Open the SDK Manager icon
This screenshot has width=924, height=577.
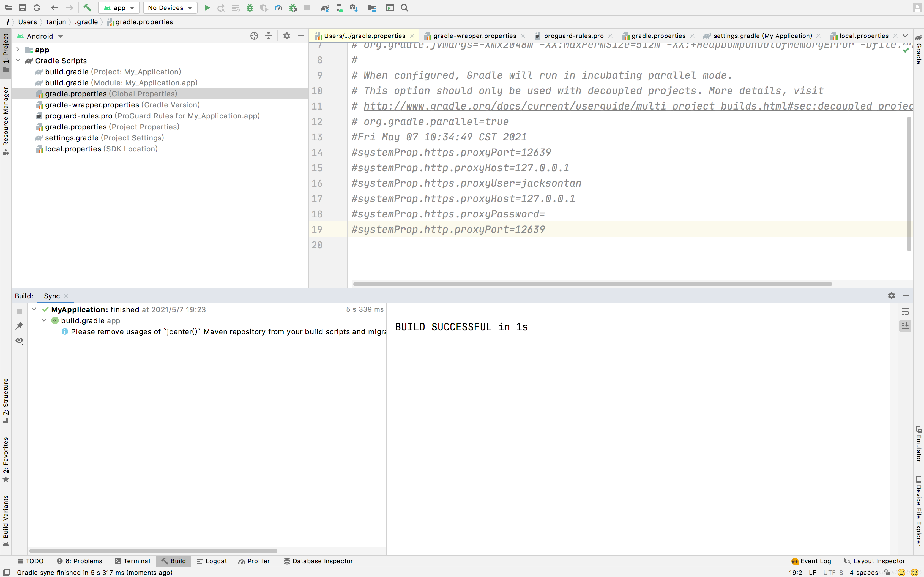tap(354, 8)
